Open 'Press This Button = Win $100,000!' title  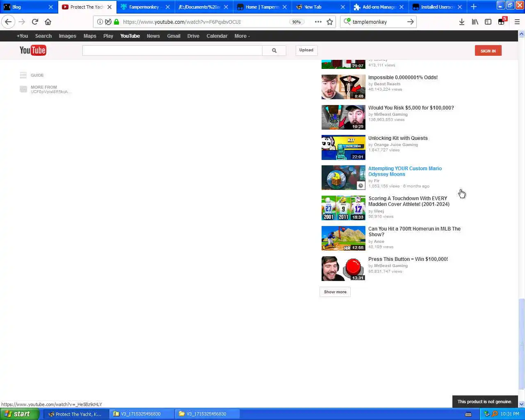pyautogui.click(x=408, y=259)
